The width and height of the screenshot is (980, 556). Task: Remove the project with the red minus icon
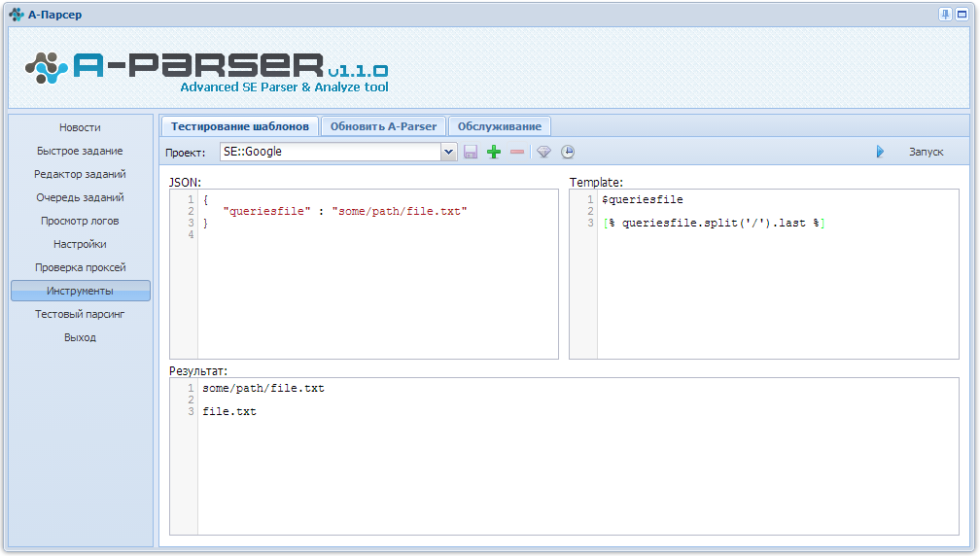coord(517,152)
